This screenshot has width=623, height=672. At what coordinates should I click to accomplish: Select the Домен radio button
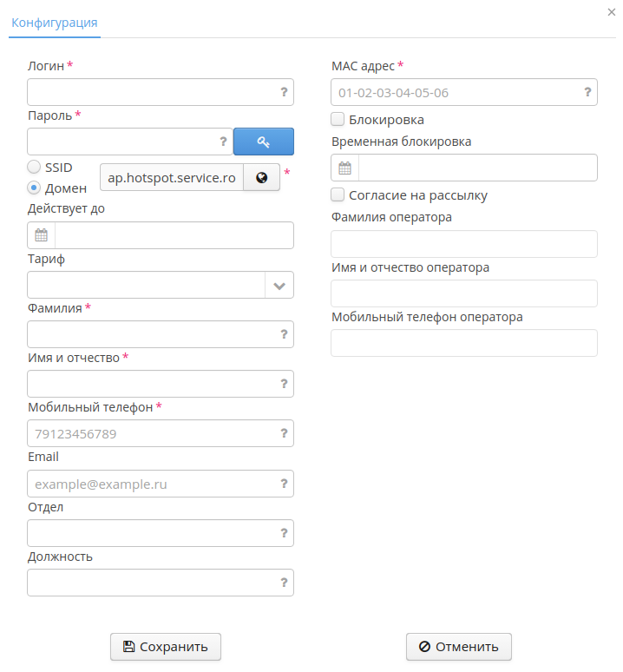coord(34,188)
